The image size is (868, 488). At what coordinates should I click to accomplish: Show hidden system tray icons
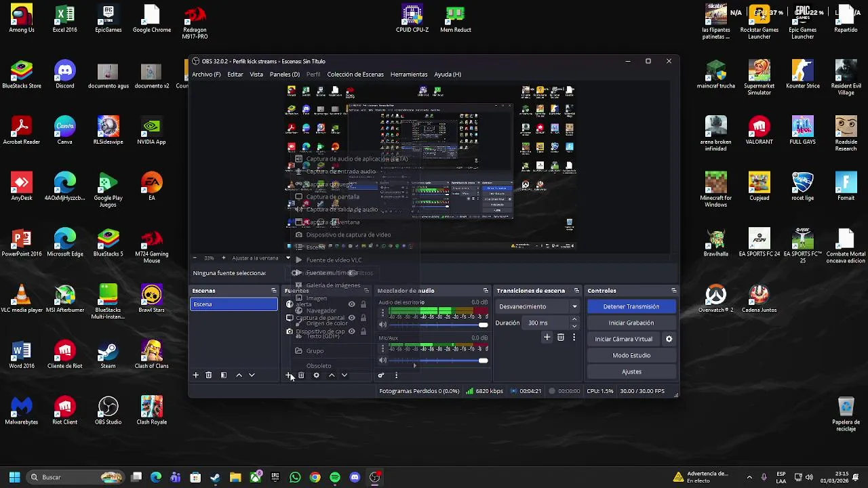(749, 477)
